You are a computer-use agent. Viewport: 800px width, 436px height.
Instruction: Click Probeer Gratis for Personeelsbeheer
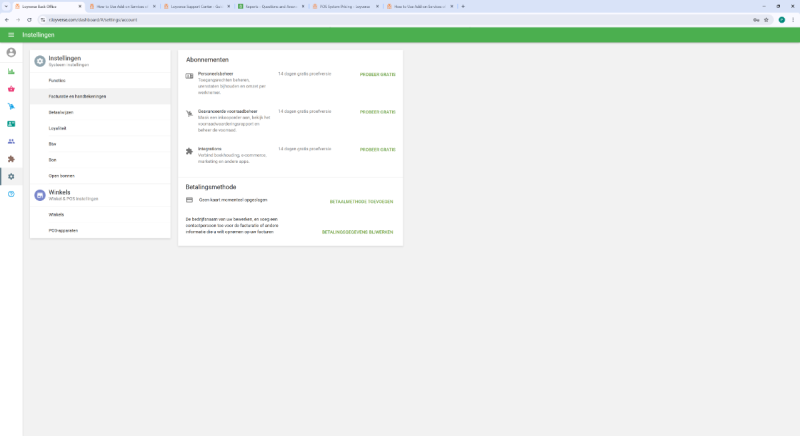(x=377, y=75)
